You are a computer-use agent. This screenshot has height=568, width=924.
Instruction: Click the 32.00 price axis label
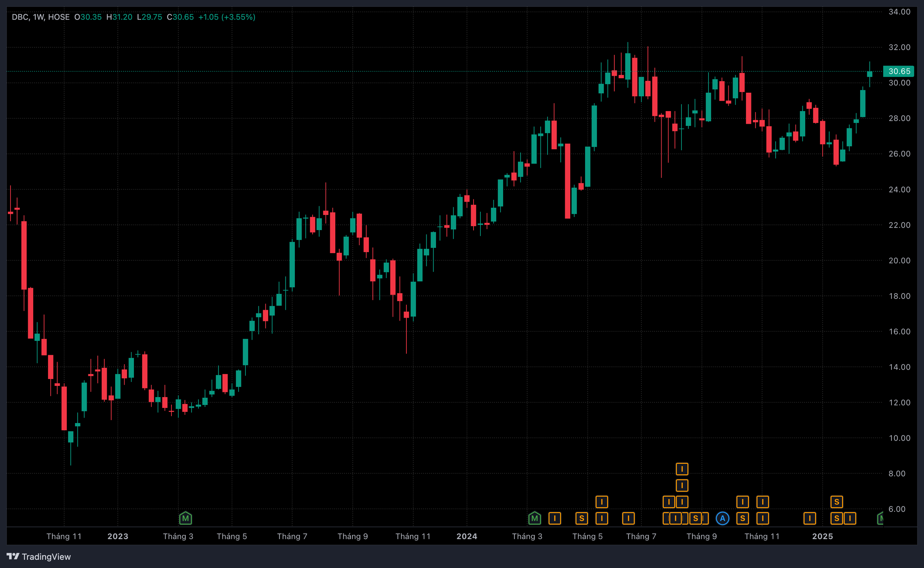(x=899, y=47)
